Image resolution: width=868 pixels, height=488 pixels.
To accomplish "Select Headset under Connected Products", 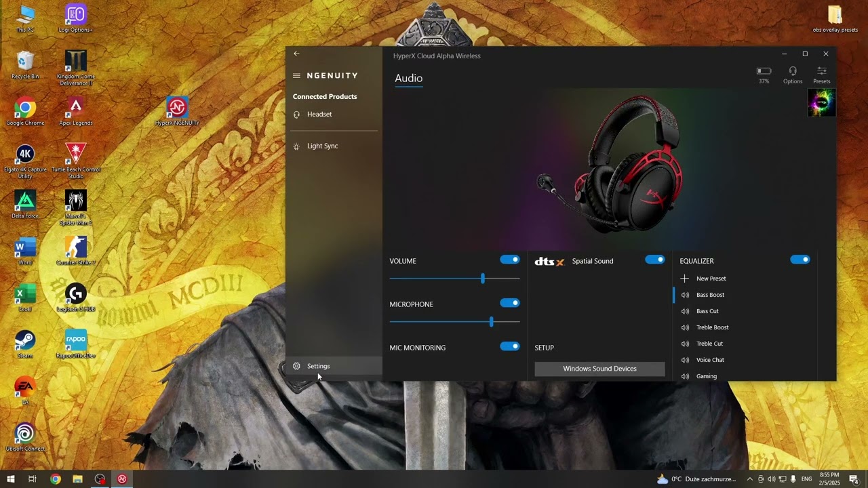I will pyautogui.click(x=334, y=115).
